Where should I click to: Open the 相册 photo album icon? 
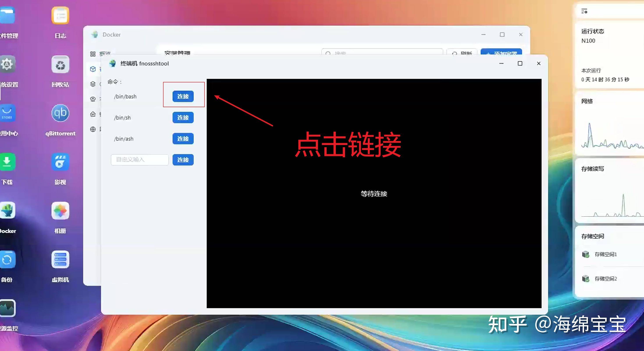(60, 211)
